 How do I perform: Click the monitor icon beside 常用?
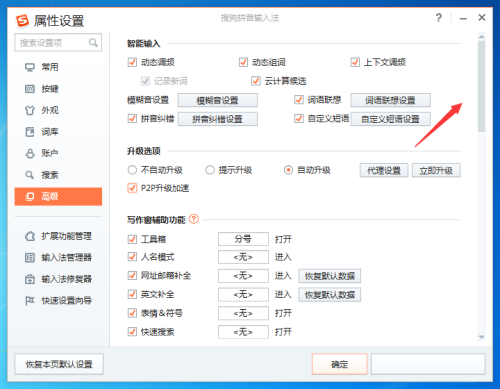point(30,67)
